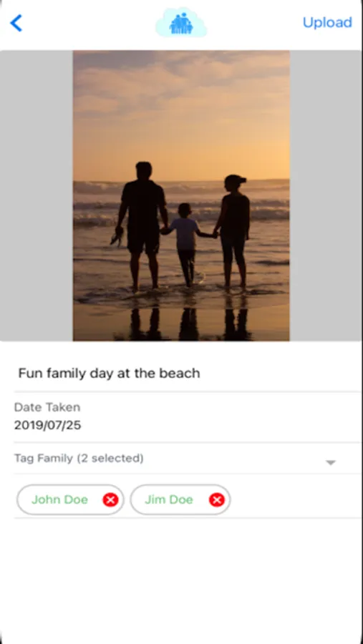Select the John Doe name chip

[x=70, y=500]
